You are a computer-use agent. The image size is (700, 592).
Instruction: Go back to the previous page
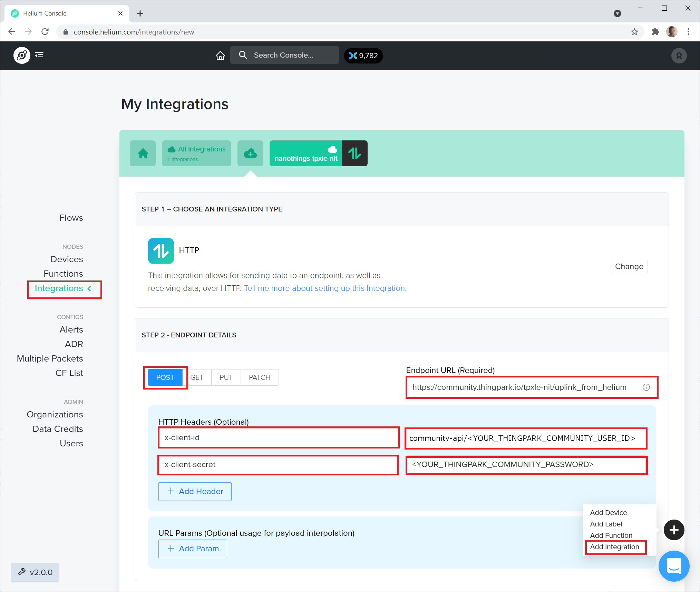[12, 32]
